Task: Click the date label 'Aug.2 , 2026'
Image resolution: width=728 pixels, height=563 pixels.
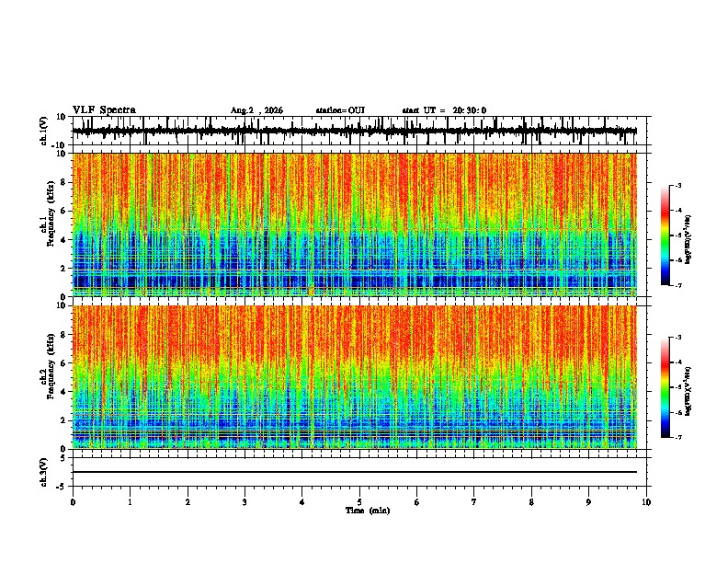Action: click(256, 110)
